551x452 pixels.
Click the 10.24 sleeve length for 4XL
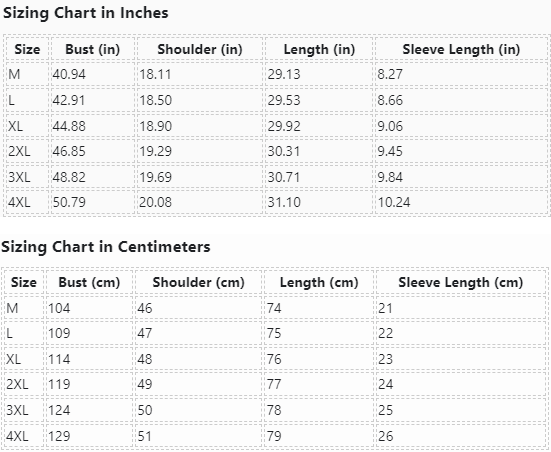[x=394, y=202]
